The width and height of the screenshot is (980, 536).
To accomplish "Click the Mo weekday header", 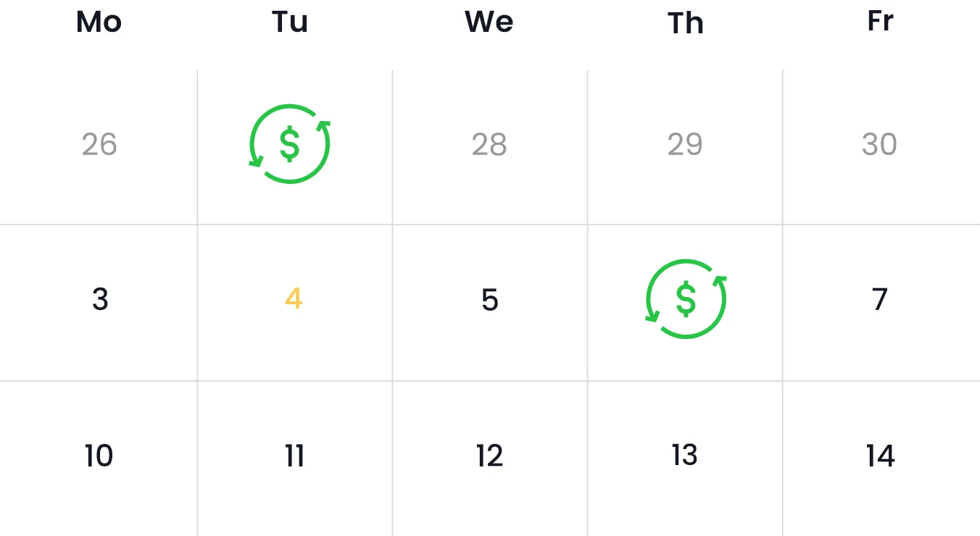I will point(99,22).
